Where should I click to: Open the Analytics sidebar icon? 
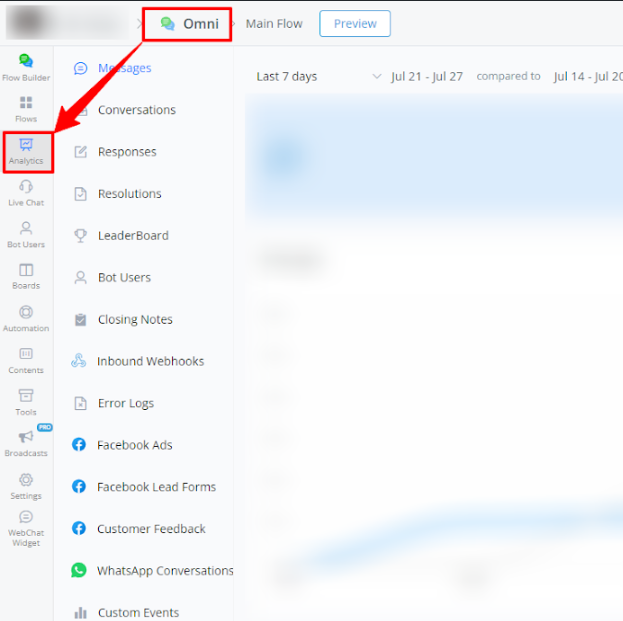[26, 150]
